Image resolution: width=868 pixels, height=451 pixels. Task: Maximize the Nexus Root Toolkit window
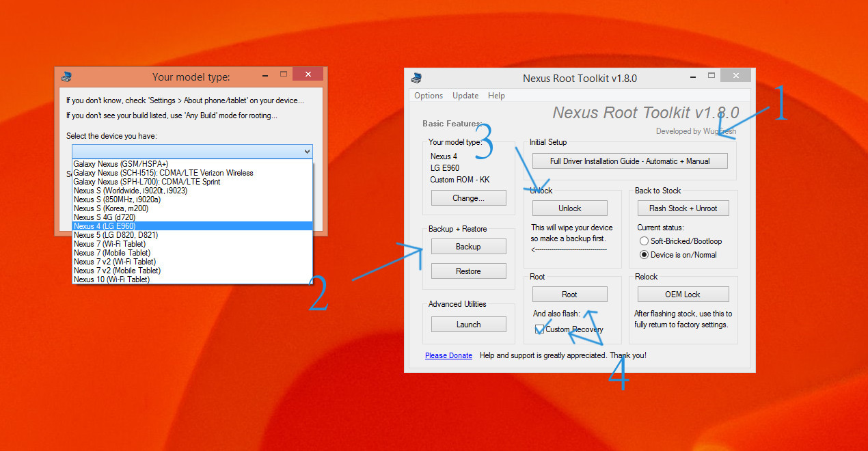point(711,75)
